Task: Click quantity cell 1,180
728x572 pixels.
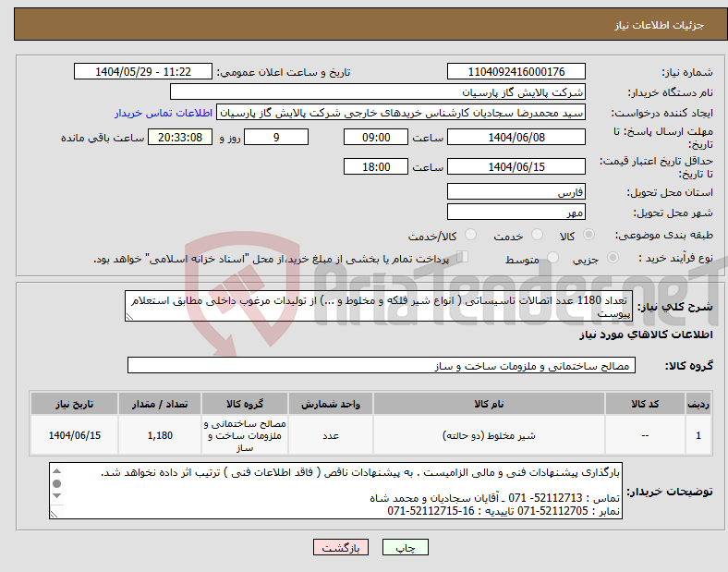Action: 160,435
